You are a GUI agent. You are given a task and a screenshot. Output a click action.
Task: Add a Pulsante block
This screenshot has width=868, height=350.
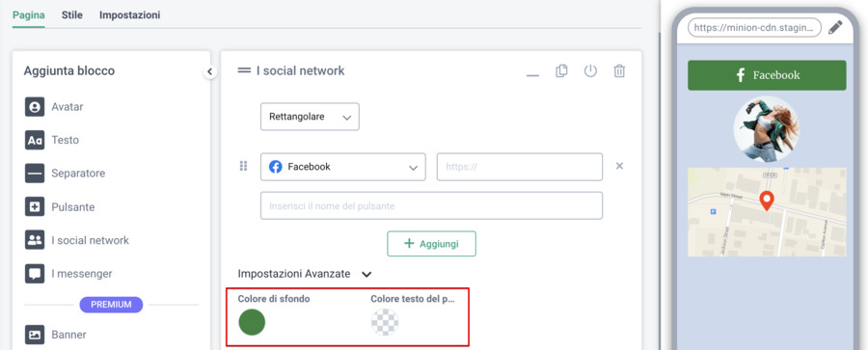pos(60,207)
